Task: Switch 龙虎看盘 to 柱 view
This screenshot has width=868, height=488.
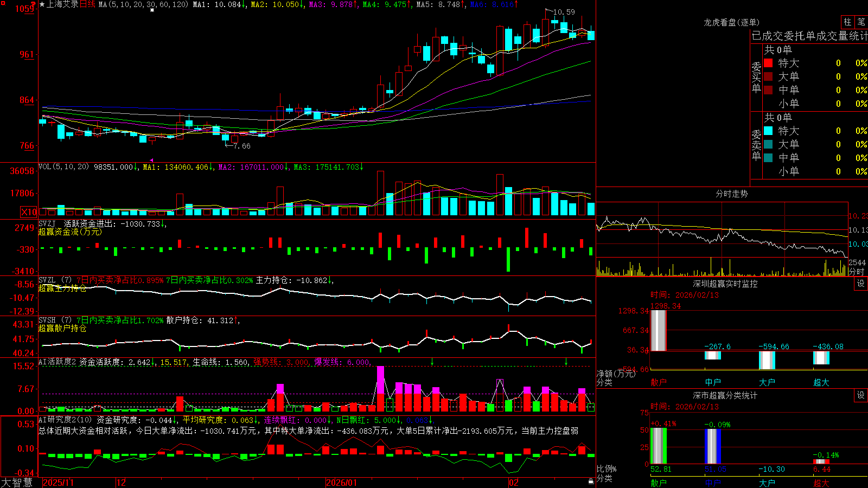Action: point(847,22)
